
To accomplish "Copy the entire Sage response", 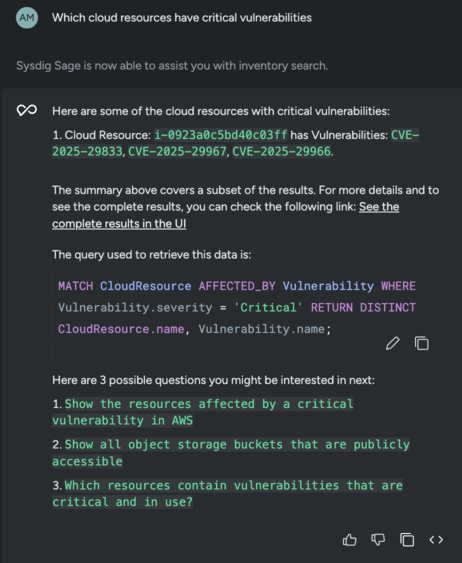I will (x=407, y=540).
